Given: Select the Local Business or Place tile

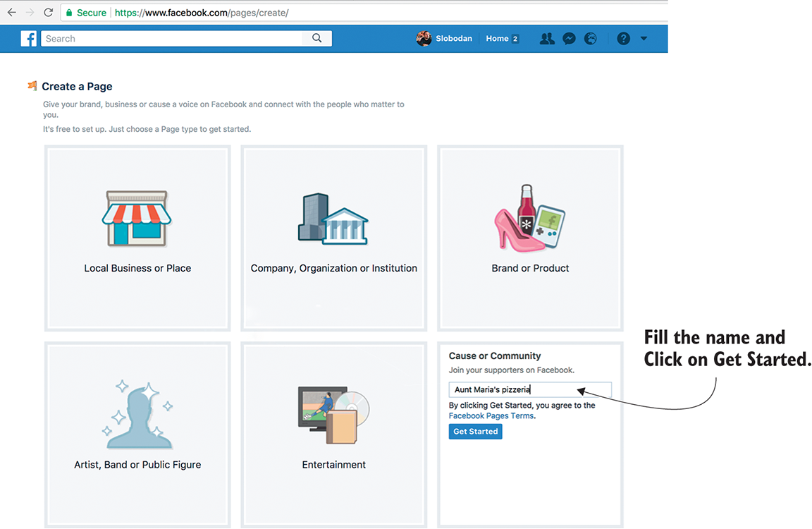Looking at the screenshot, I should coord(137,238).
